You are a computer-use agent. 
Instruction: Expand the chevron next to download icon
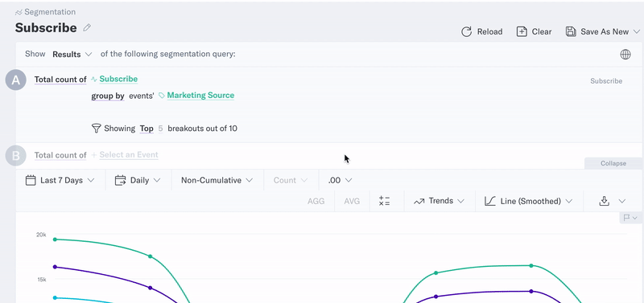click(x=621, y=201)
